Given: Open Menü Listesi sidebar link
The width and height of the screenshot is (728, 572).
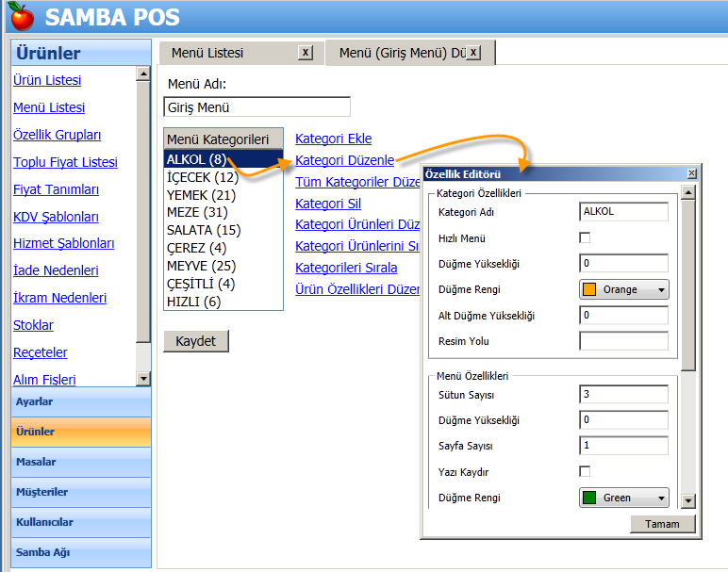Looking at the screenshot, I should click(49, 107).
